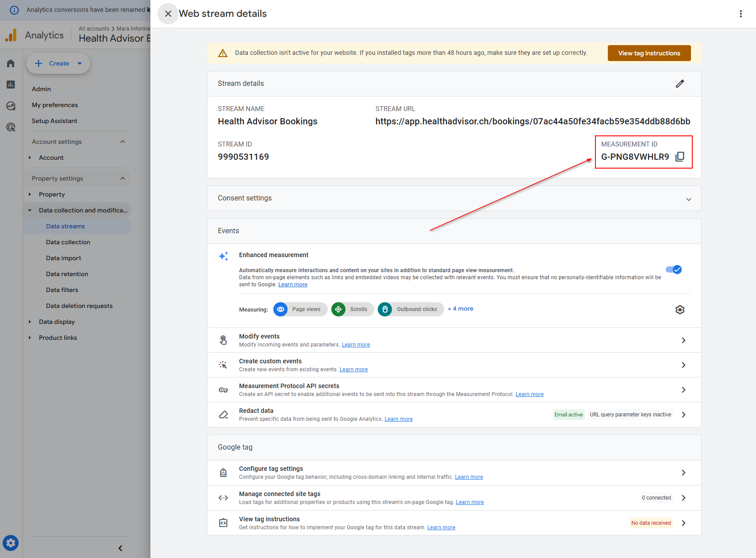Image resolution: width=756 pixels, height=558 pixels.
Task: Open Learn more link under Enhanced measurement
Action: coord(293,285)
